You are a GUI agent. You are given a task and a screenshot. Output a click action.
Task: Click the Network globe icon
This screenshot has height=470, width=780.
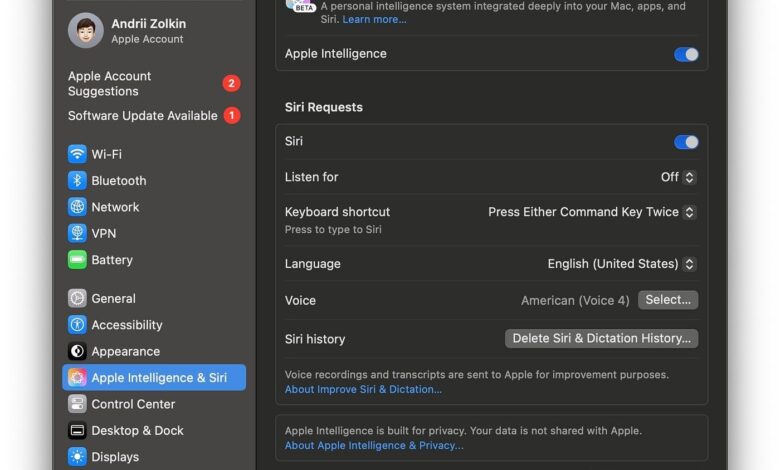77,206
